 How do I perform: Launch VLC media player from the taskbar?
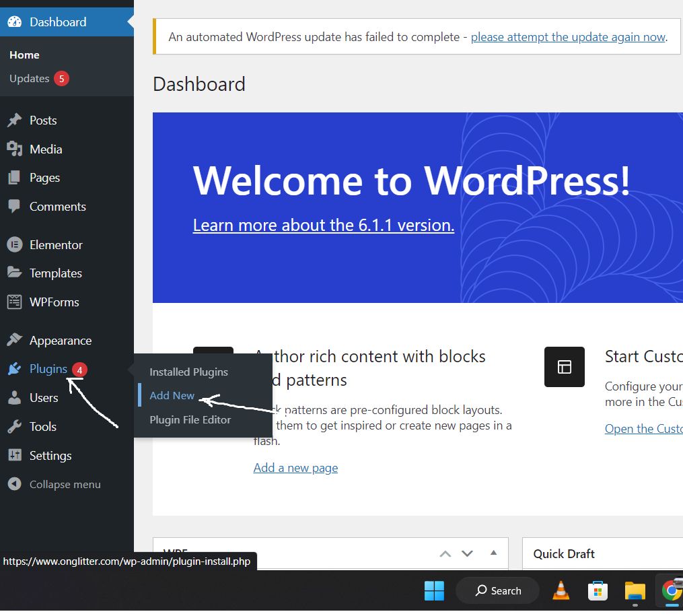(x=561, y=590)
